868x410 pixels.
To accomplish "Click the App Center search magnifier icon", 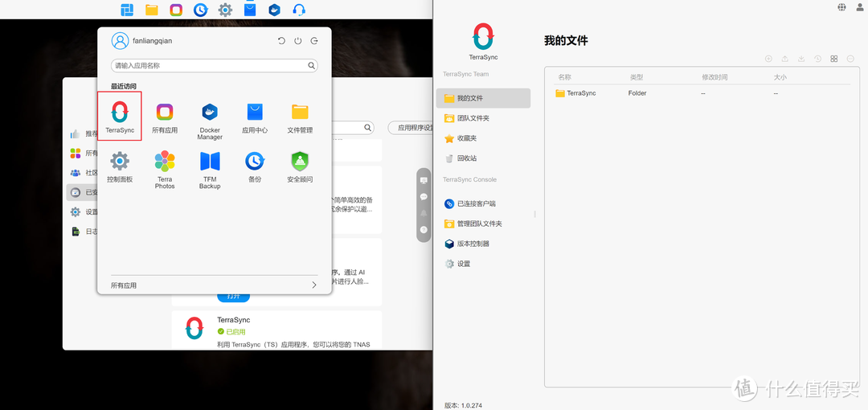I will point(367,128).
